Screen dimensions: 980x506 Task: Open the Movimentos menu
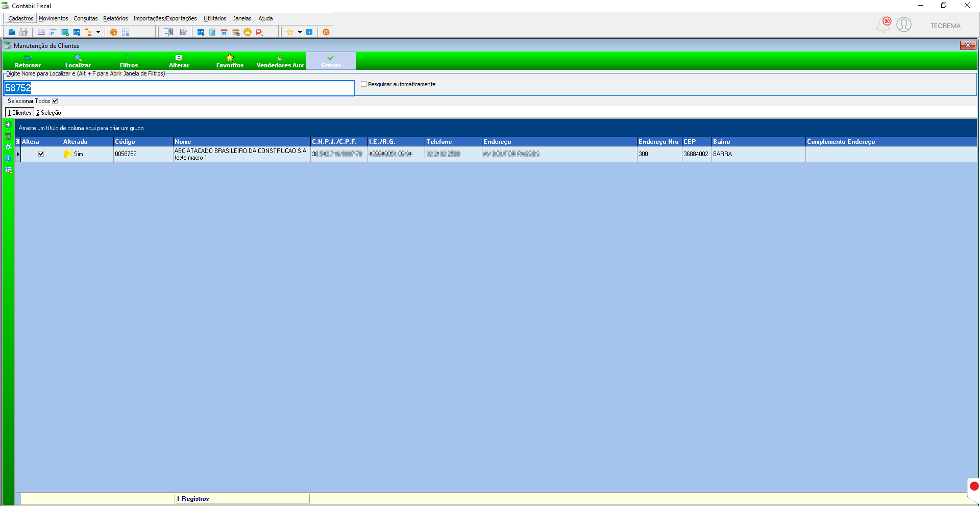[x=54, y=18]
